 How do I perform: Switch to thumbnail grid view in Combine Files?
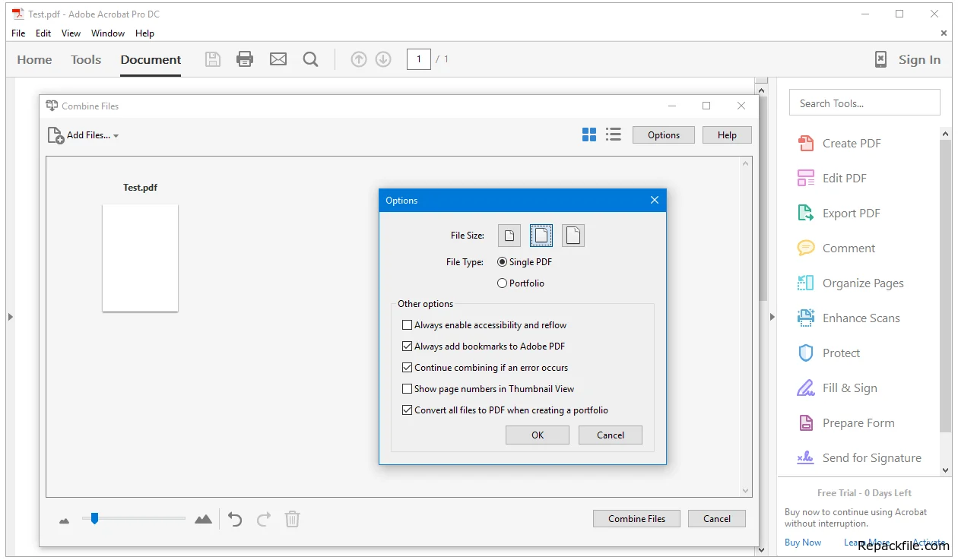click(589, 134)
